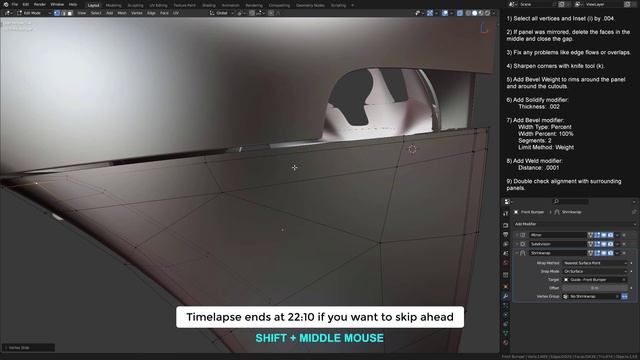Open the Wrap Method dropdown
Screen dimensions: 640x360
pos(596,263)
